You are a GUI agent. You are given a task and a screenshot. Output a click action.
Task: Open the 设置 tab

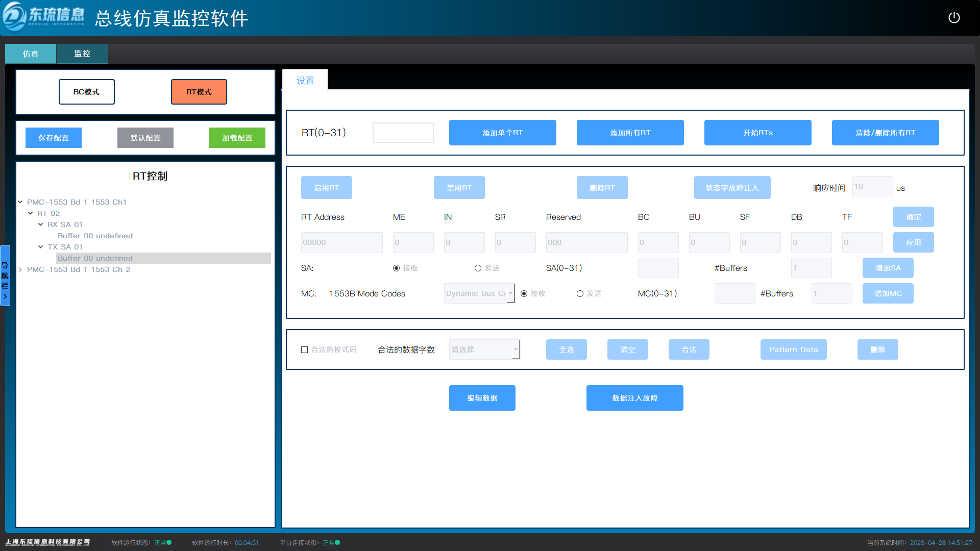[x=305, y=80]
